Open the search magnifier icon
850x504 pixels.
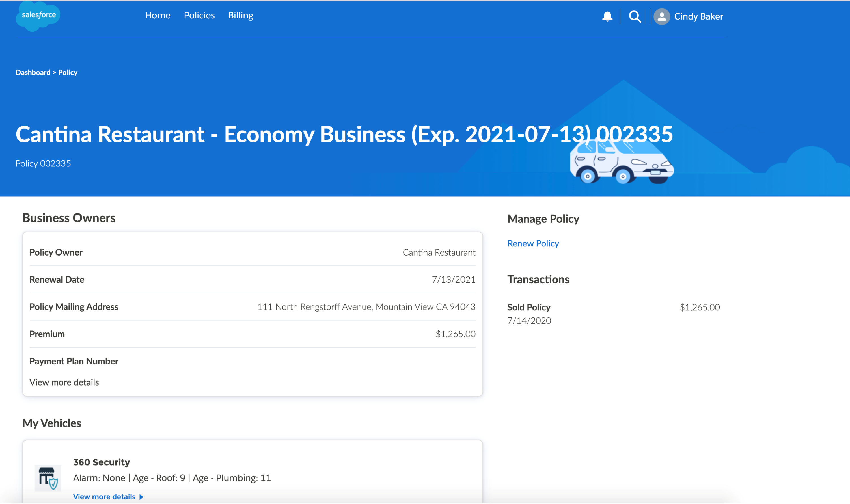635,16
